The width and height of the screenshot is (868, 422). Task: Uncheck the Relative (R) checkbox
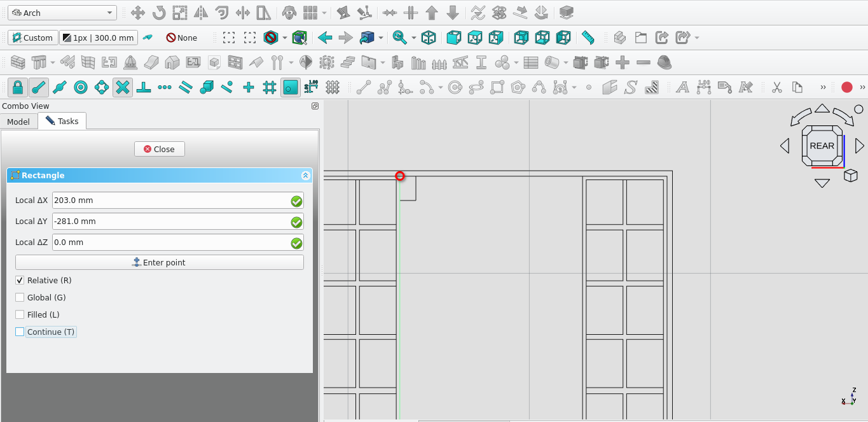pos(20,281)
